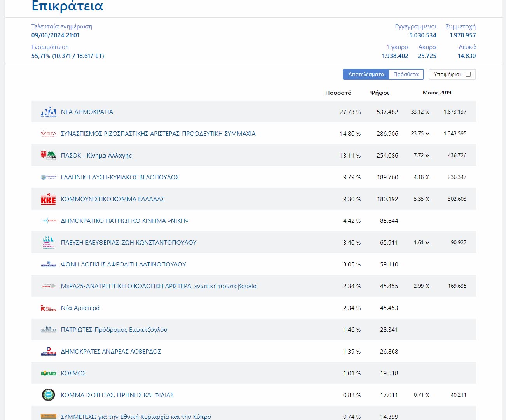Open ΦΩΝΗ ΛΟΓΙΚΗΣ ΑΦΡΟΔΙΤΗ ΛΑΤΙΝΟΠΟΥΛΟΥ link

[124, 264]
